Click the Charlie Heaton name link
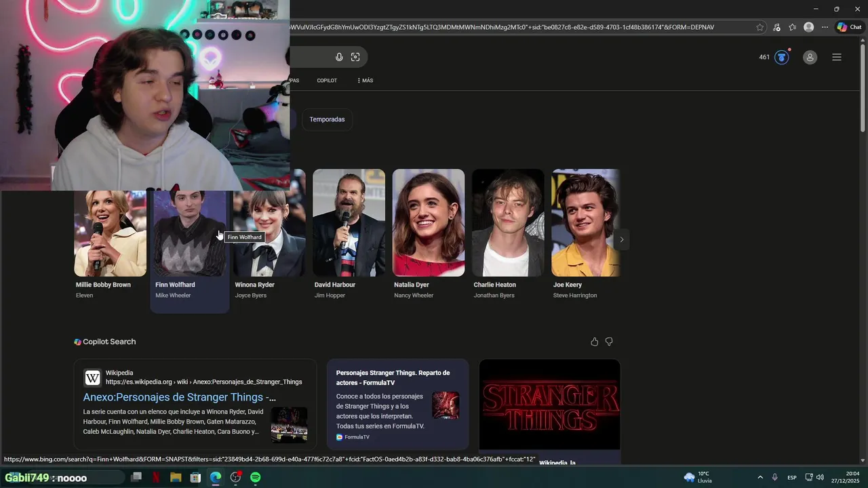The height and width of the screenshot is (488, 868). pyautogui.click(x=494, y=285)
